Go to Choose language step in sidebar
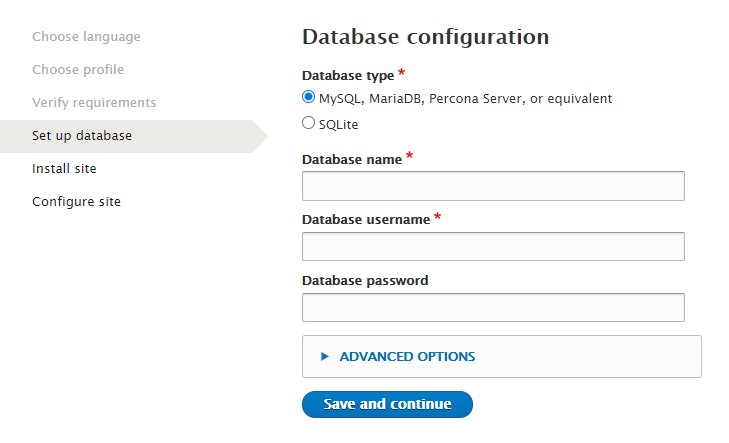This screenshot has height=443, width=729. [x=86, y=37]
